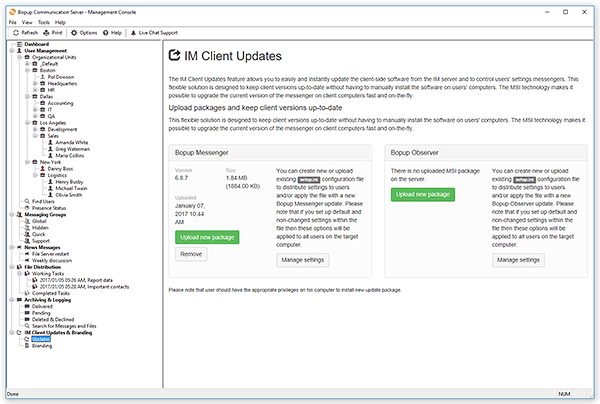600x404 pixels.
Task: Expand the QA node
Action: coord(35,116)
